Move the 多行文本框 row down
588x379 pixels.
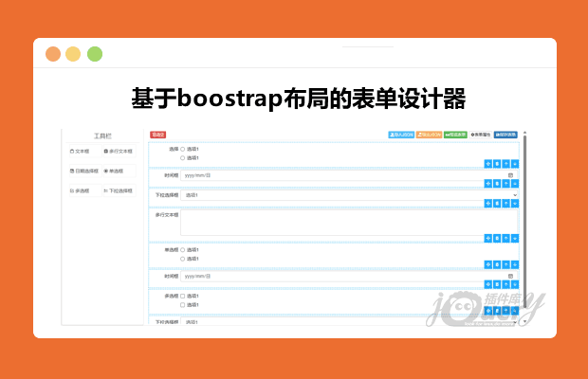515,238
